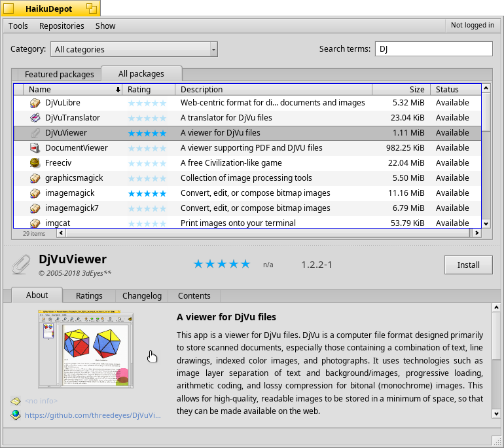Click the horizontal scroll left arrow
Screen dimensions: 504x448
[x=61, y=233]
